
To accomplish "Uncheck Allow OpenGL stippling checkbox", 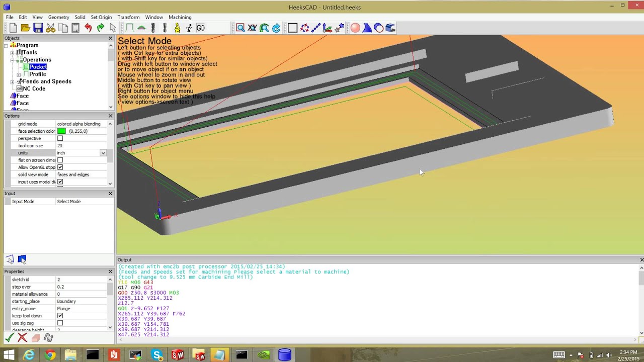I will pyautogui.click(x=60, y=167).
